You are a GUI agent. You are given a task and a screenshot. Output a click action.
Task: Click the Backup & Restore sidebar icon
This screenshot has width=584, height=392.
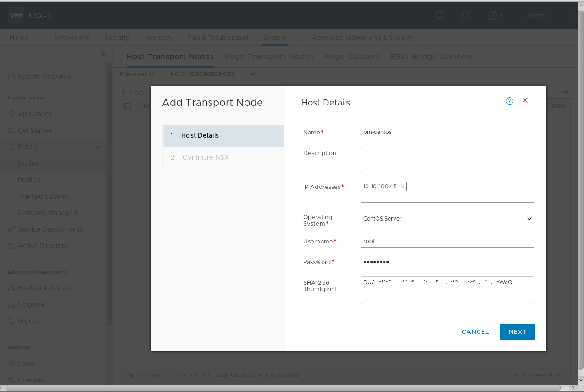point(11,288)
